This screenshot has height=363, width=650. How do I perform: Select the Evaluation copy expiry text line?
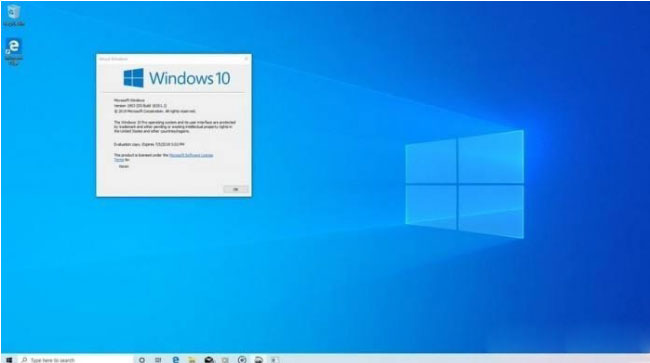point(149,144)
